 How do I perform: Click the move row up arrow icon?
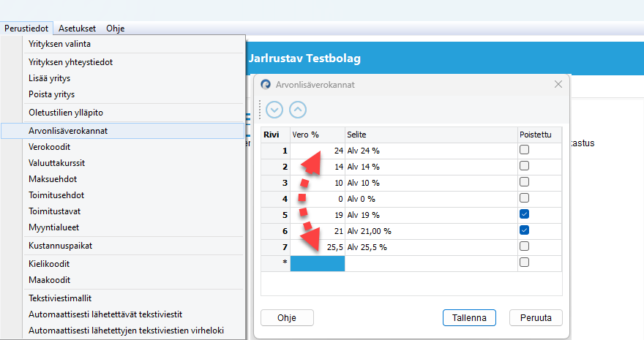pos(298,110)
